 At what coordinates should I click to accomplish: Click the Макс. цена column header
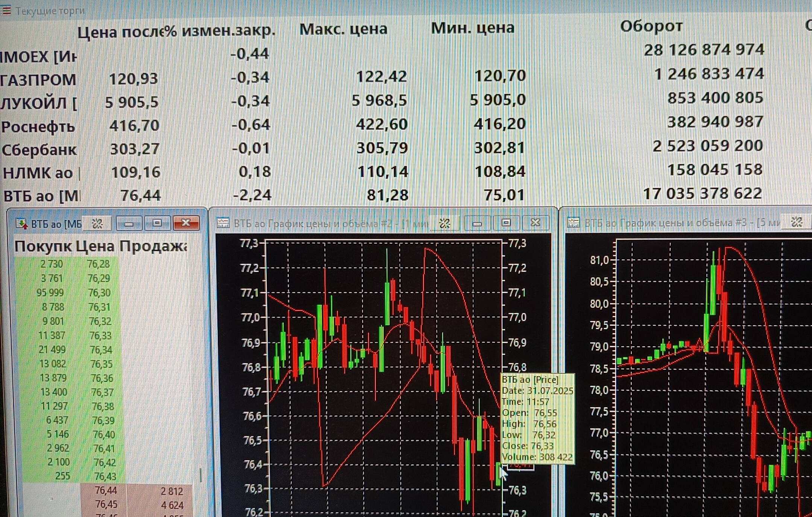343,29
